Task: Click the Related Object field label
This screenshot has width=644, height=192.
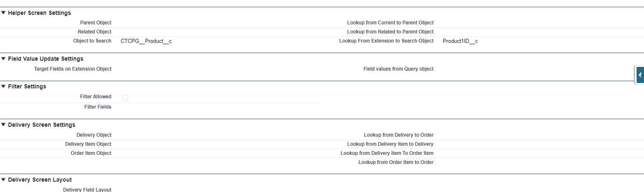Action: pyautogui.click(x=94, y=32)
